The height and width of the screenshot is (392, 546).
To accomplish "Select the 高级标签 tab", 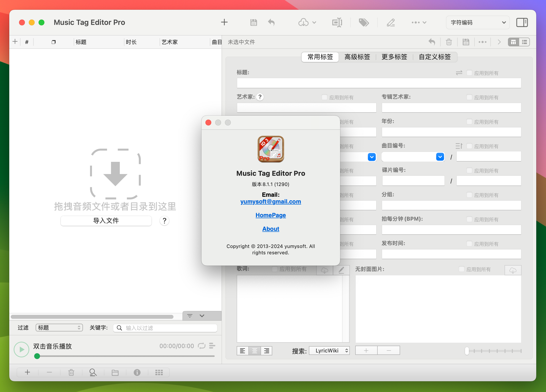I will pyautogui.click(x=357, y=57).
